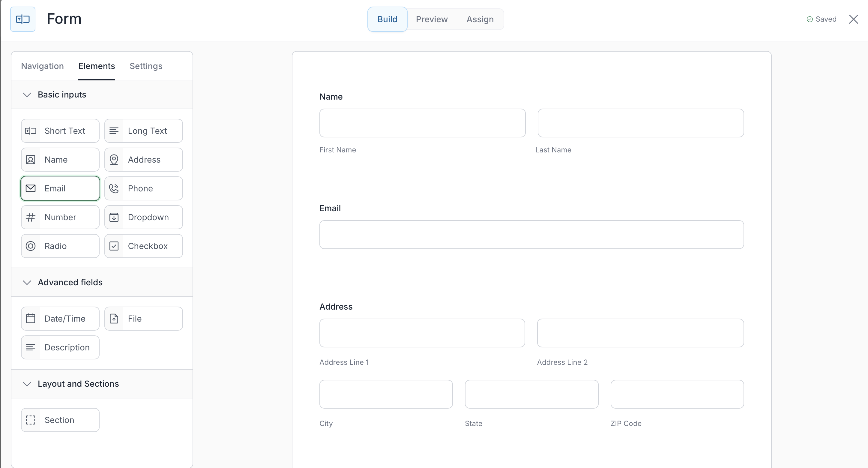Select the Name element icon
The image size is (868, 468).
pyautogui.click(x=31, y=160)
